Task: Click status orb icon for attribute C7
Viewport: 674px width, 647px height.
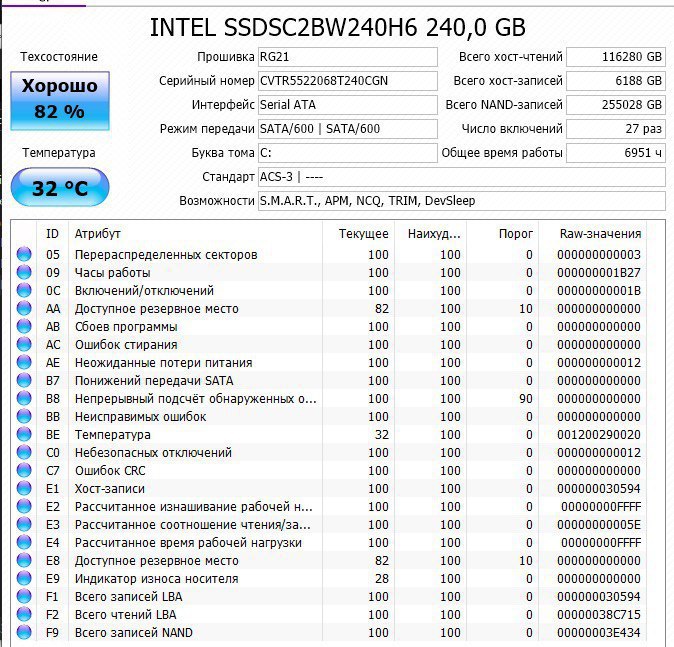Action: [x=24, y=470]
